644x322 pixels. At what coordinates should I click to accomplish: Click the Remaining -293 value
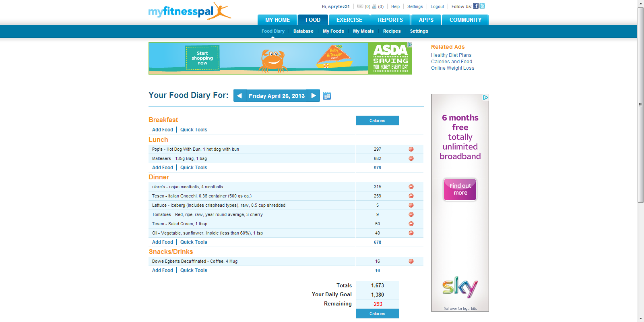[x=377, y=304]
